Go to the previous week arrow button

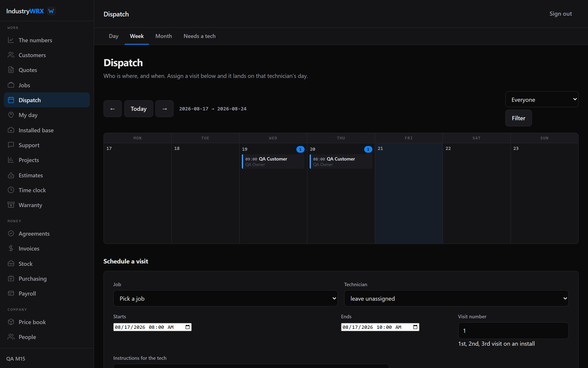113,109
